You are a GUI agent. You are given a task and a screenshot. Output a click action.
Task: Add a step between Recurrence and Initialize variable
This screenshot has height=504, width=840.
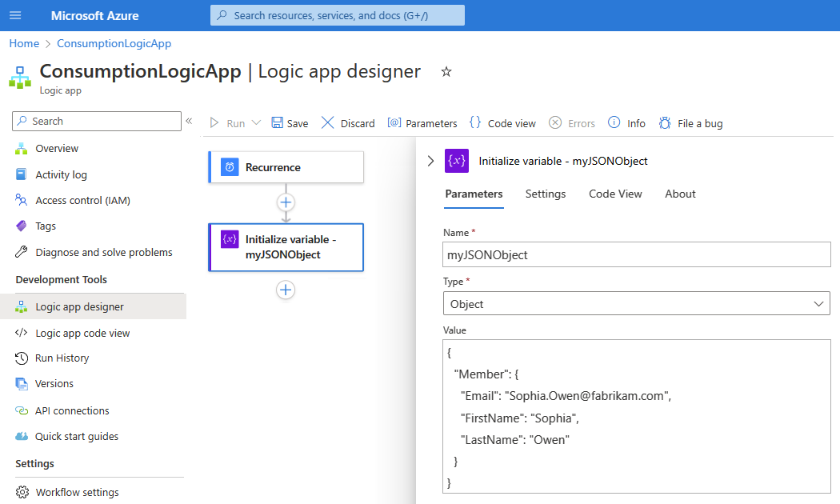286,202
